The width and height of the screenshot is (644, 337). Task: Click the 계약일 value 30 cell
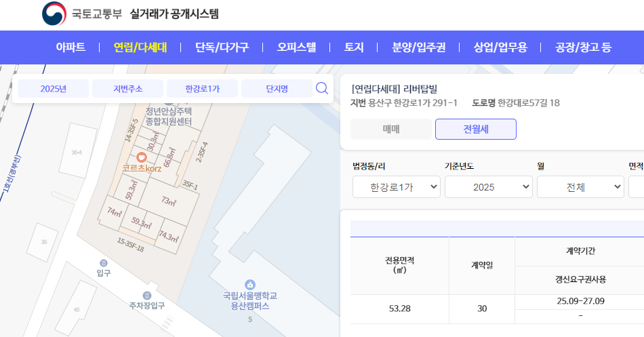(x=482, y=309)
